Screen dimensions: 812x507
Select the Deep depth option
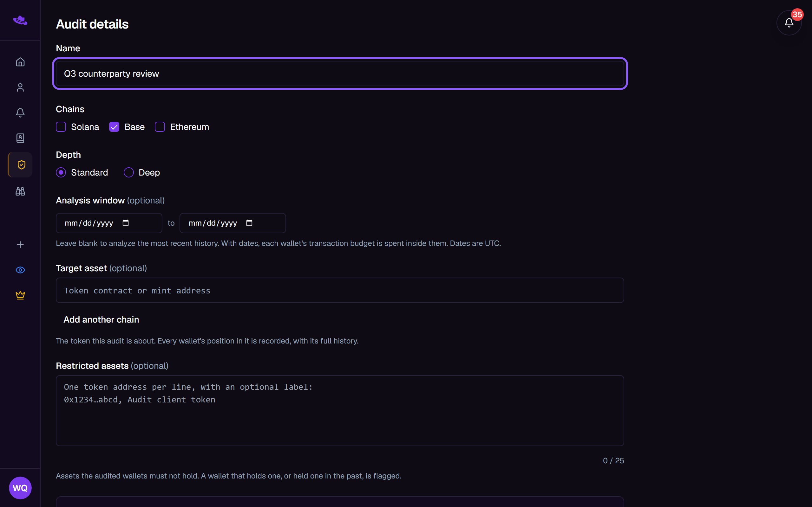click(x=128, y=173)
